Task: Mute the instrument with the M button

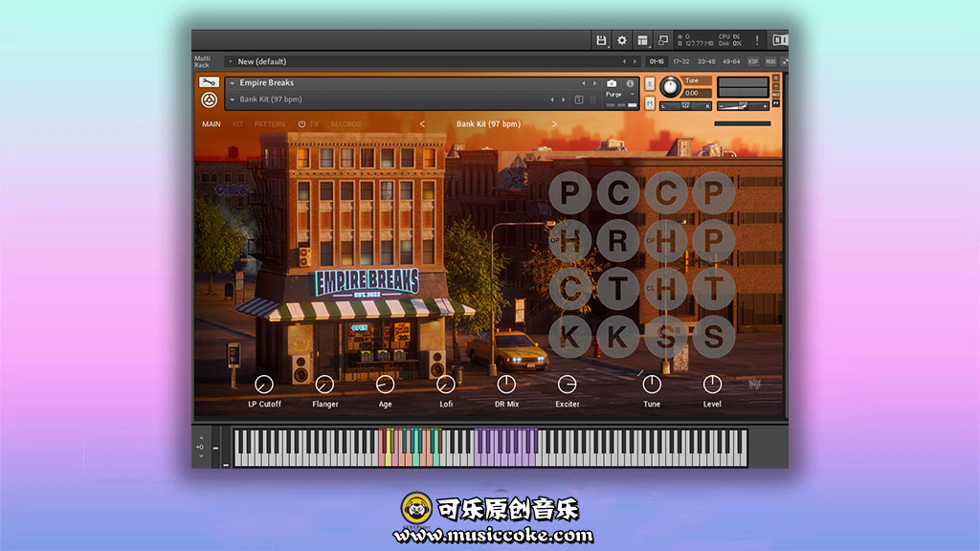Action: pyautogui.click(x=650, y=103)
